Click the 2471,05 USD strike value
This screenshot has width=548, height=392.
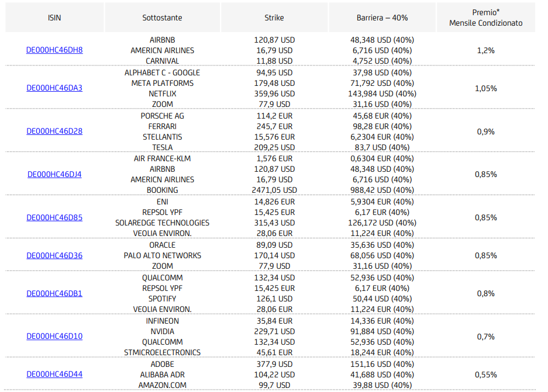pos(274,190)
